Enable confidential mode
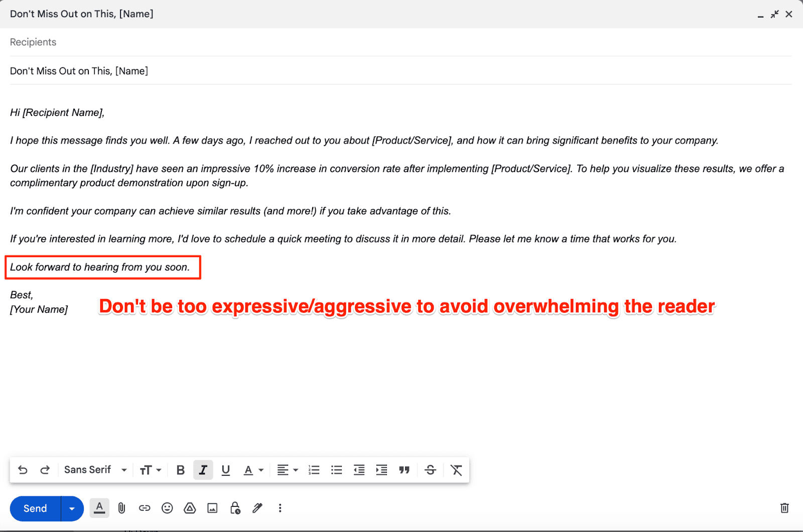This screenshot has width=803, height=532. [235, 508]
